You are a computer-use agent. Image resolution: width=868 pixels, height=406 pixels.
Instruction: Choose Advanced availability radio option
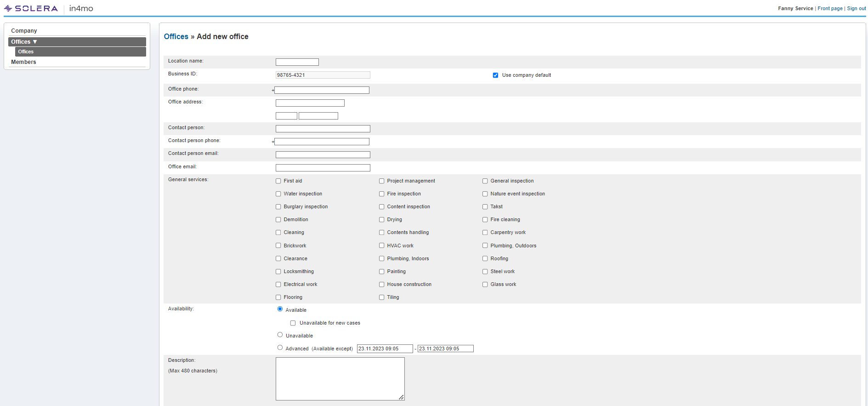[280, 348]
